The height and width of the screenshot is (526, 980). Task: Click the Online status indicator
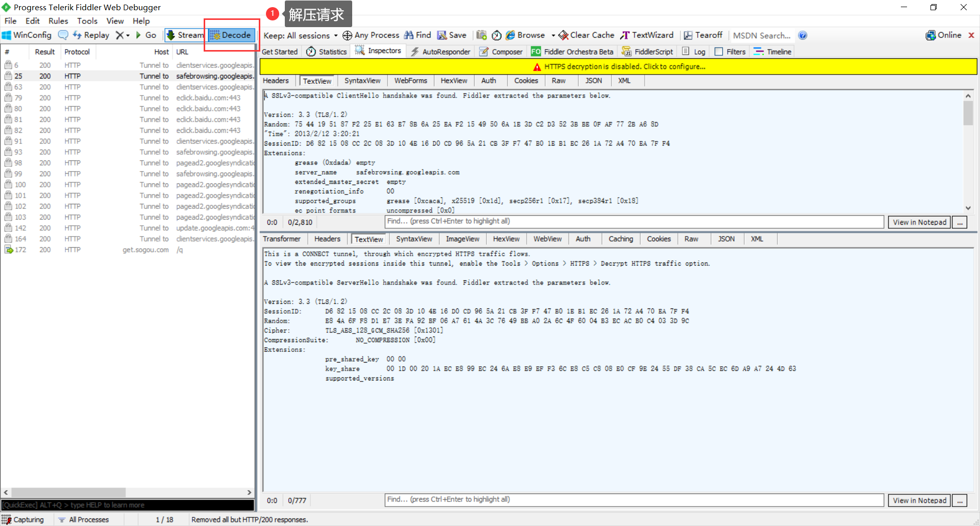pos(944,35)
